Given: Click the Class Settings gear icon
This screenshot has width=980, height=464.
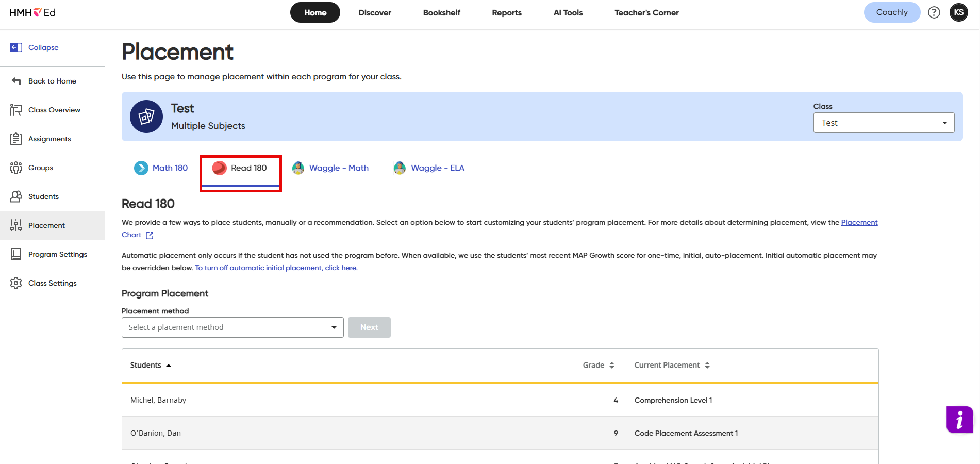Looking at the screenshot, I should point(16,283).
